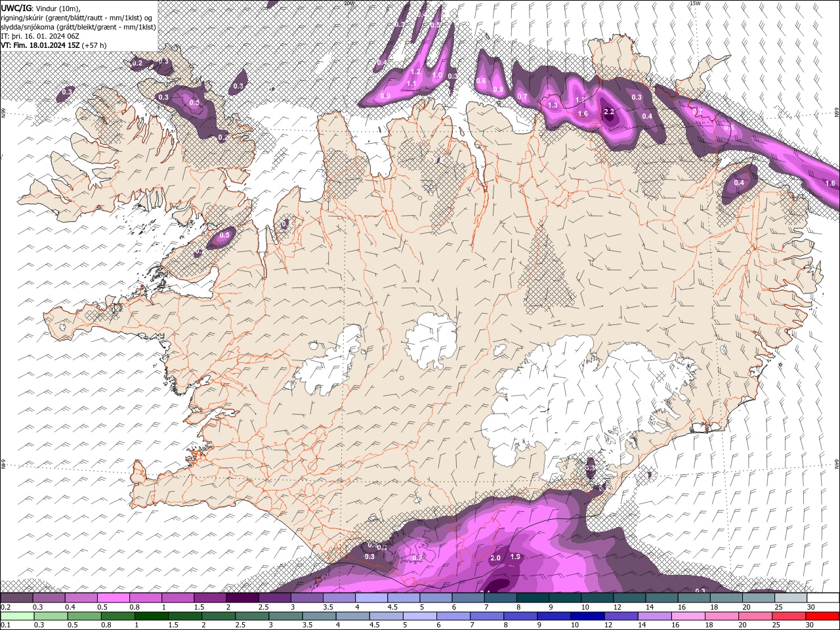This screenshot has width=840, height=630.
Task: Click the 'VT: Fim. 18.01.2024 15Z' valid time
Action: pos(40,45)
